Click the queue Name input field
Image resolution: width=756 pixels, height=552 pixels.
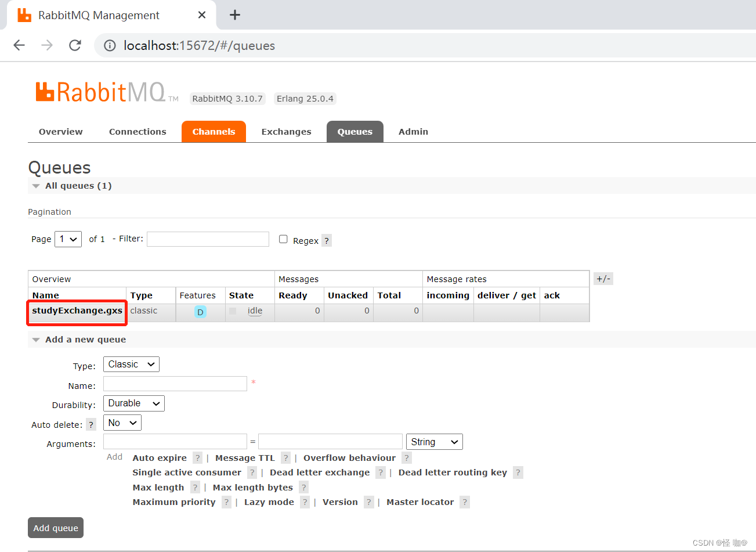(x=175, y=384)
